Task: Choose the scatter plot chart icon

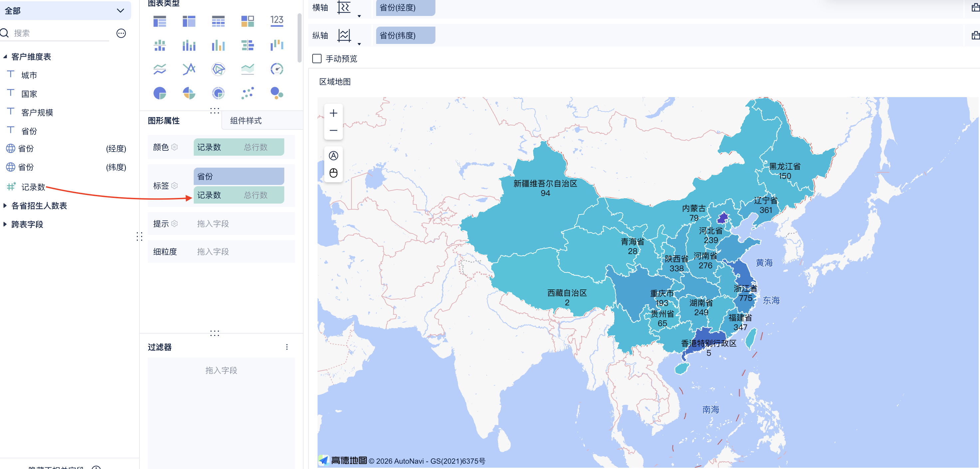Action: (247, 93)
